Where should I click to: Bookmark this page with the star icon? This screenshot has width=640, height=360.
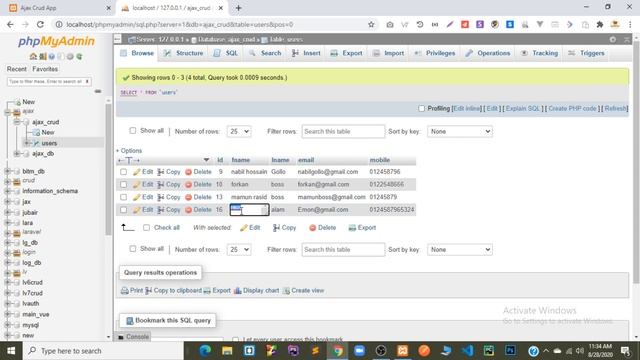pyautogui.click(x=371, y=24)
